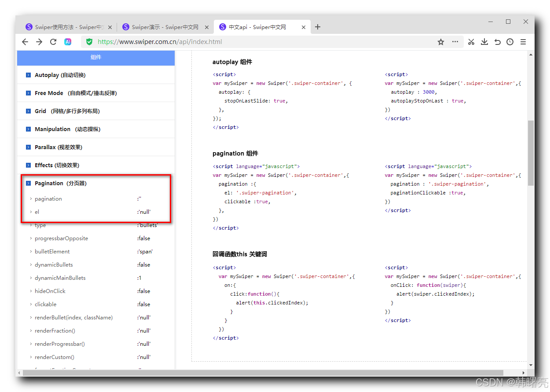This screenshot has height=392, width=550.
Task: Close the Swiper演示 tab
Action: [x=207, y=27]
